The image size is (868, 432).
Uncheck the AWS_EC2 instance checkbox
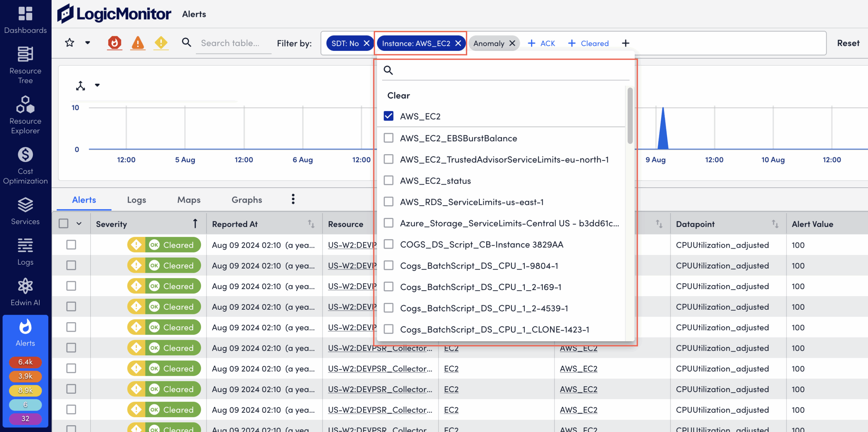coord(389,116)
